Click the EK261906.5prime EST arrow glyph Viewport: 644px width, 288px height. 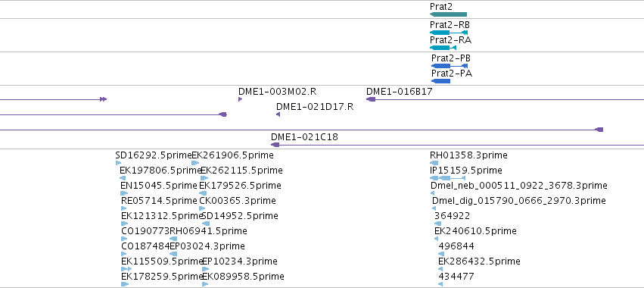coord(195,163)
